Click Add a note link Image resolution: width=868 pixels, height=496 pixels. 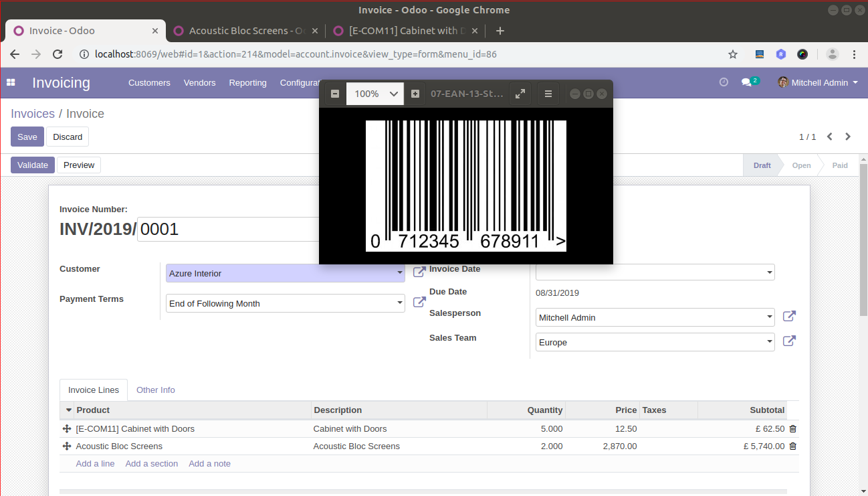(209, 463)
